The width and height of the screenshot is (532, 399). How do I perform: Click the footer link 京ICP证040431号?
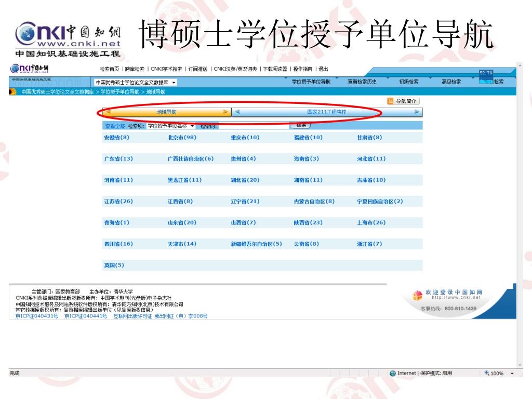pos(37,316)
